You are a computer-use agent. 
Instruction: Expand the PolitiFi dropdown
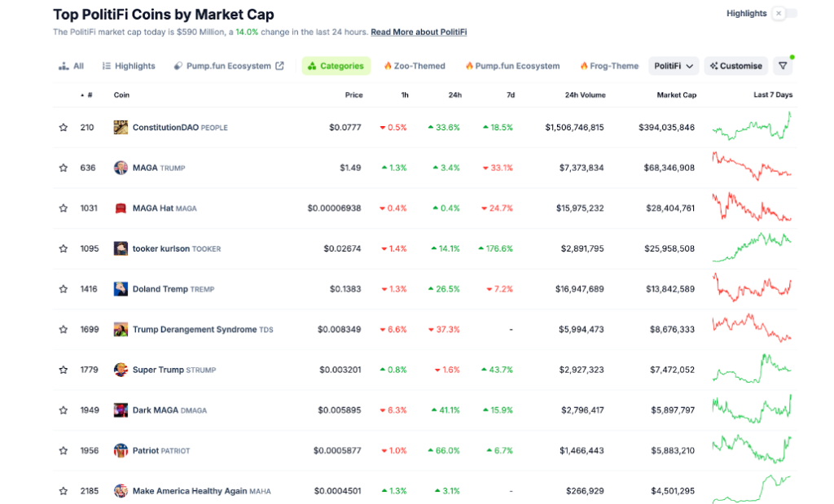point(674,66)
